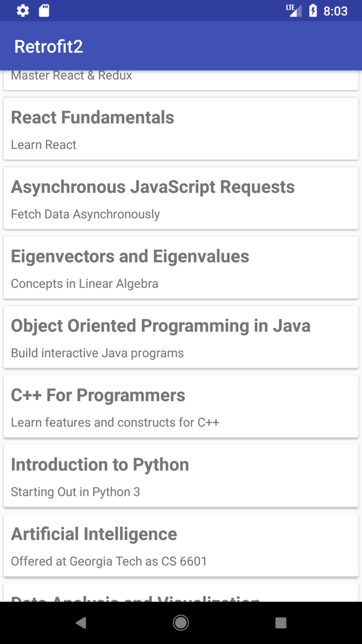The height and width of the screenshot is (644, 362).
Task: Tap the settings gear status icon
Action: click(x=22, y=10)
